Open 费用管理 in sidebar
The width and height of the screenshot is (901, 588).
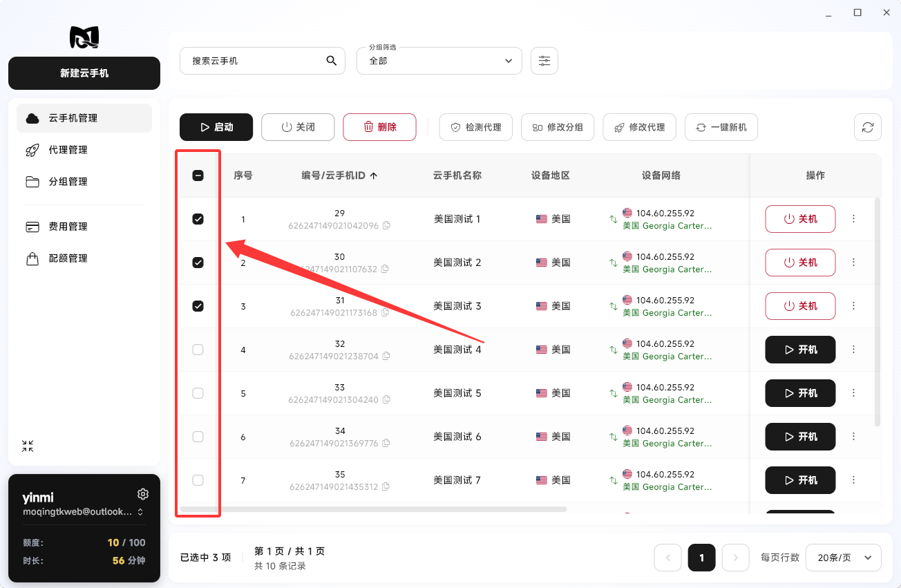(84, 227)
